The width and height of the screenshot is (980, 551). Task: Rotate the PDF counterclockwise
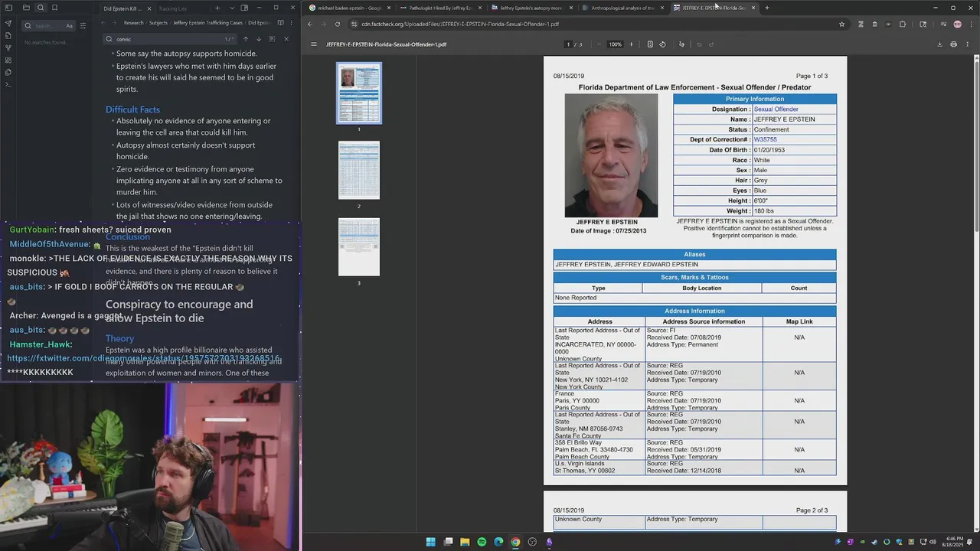point(662,44)
